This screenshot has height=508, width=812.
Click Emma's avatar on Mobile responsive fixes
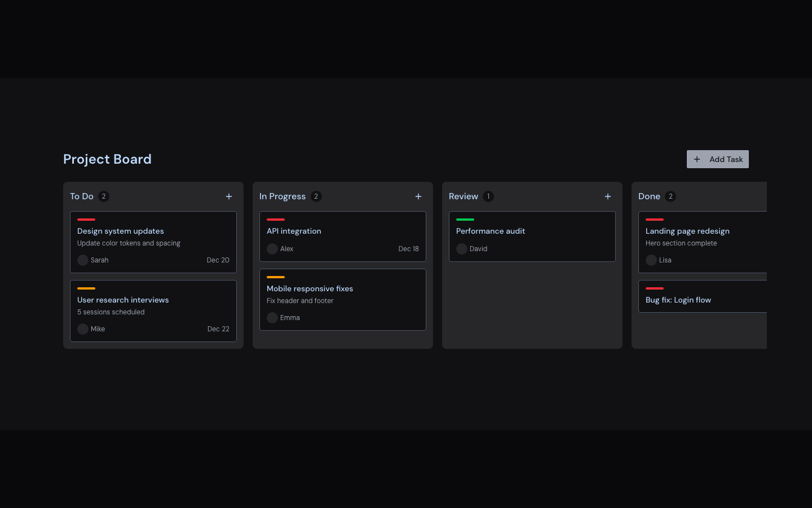pyautogui.click(x=272, y=317)
